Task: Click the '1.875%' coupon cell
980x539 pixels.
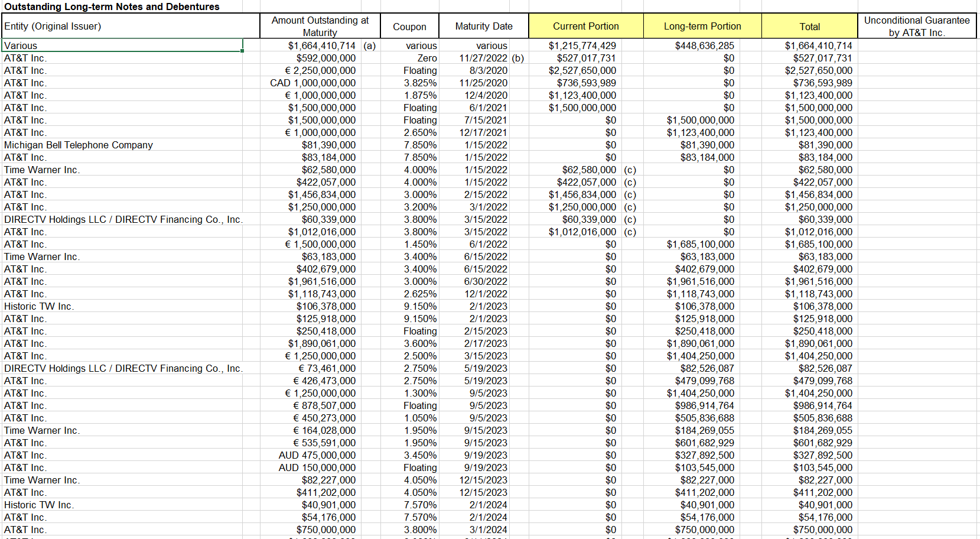Action: click(x=410, y=95)
